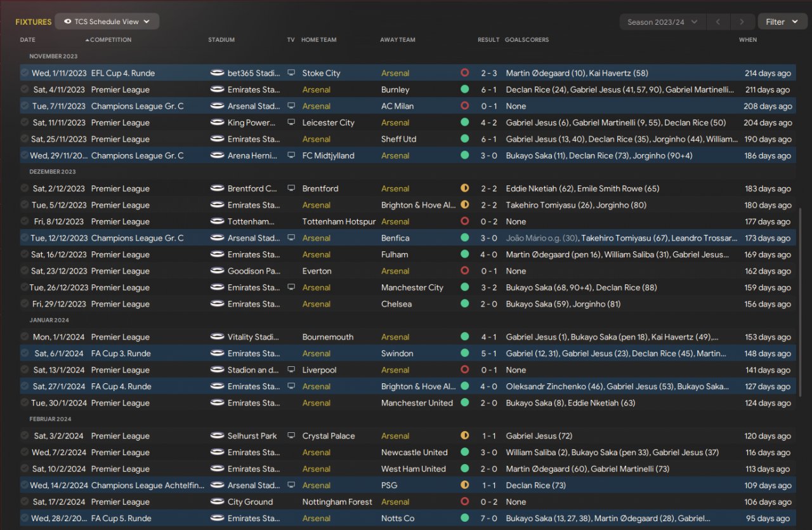Toggle the checkmark on the 6/1/2024 Swindon fixture
This screenshot has width=812, height=530.
click(x=25, y=354)
